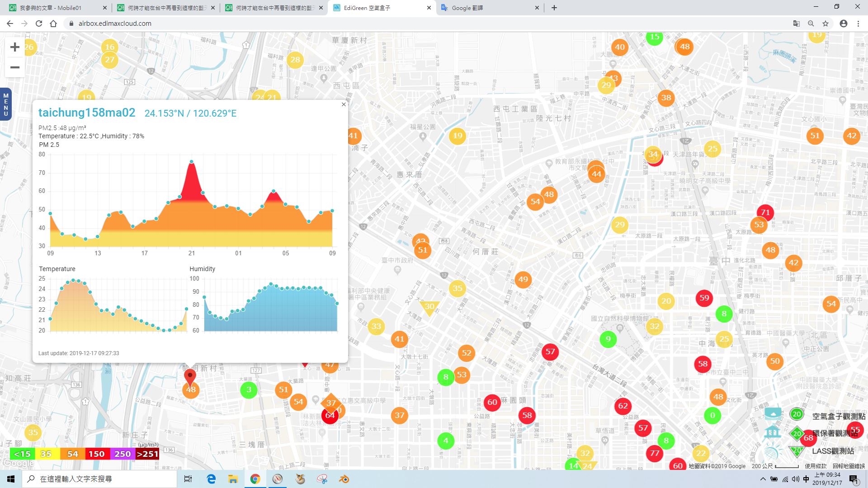Reload the airbox page

(x=39, y=23)
